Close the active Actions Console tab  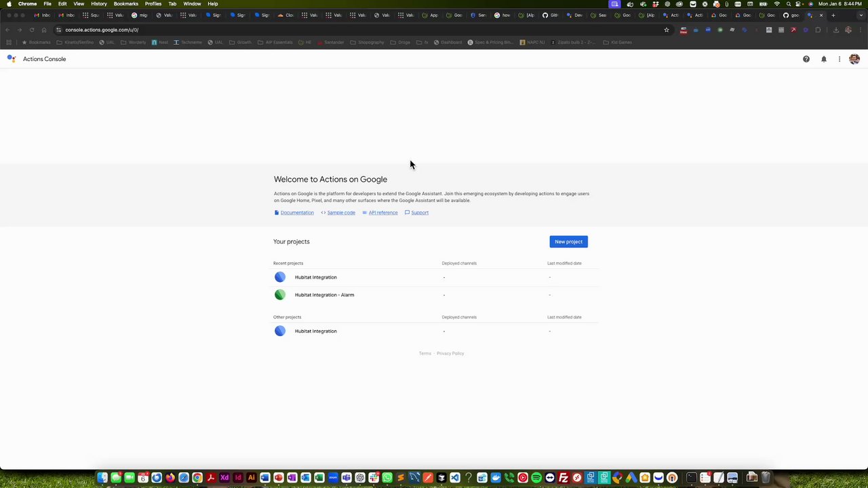[x=821, y=15]
